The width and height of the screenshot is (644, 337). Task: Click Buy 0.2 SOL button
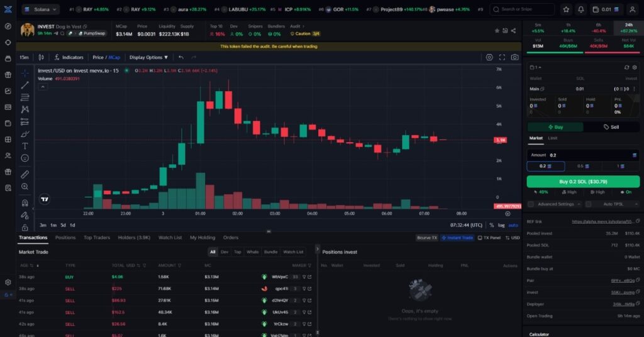tap(583, 182)
